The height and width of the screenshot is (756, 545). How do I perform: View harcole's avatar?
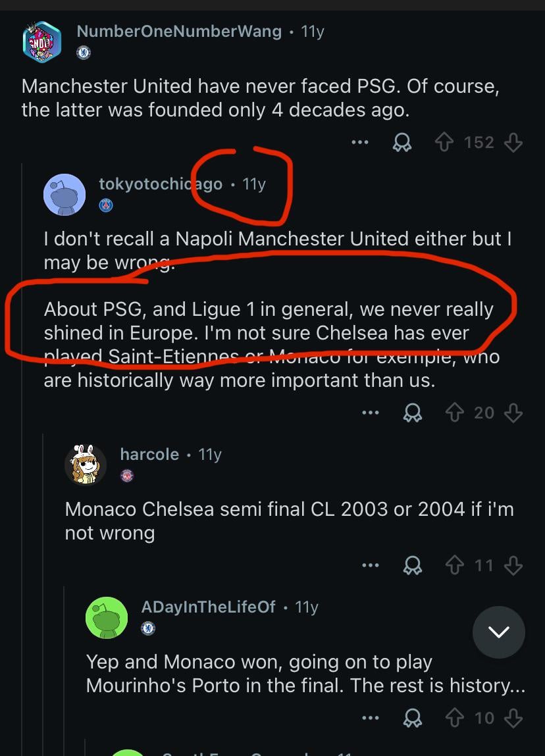(86, 465)
